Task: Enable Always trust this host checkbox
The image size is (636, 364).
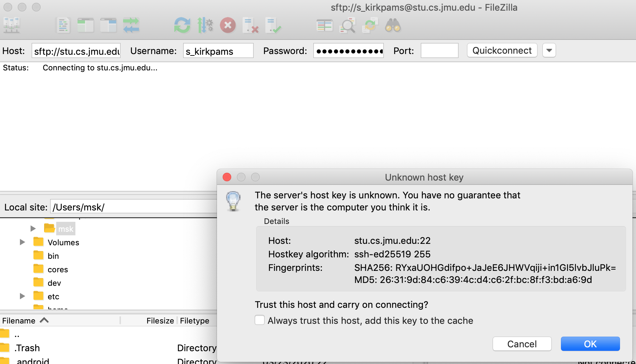Action: click(x=260, y=320)
